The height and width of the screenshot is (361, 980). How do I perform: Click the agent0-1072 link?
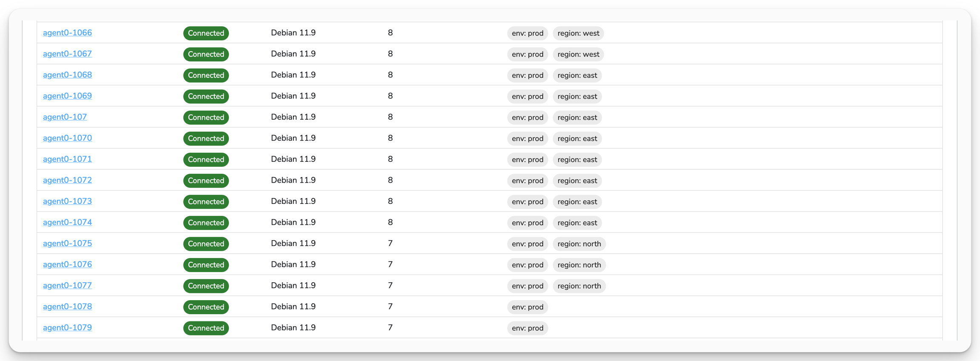(67, 180)
